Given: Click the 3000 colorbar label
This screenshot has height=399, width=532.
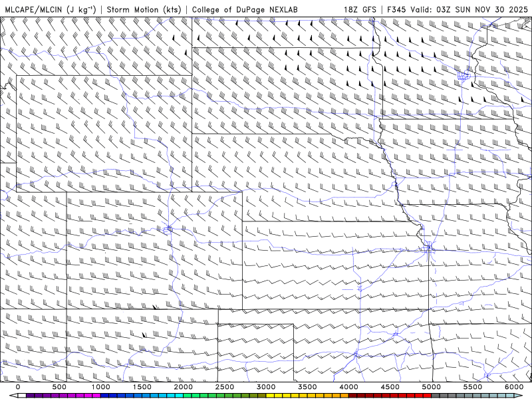Looking at the screenshot, I should [x=267, y=387].
